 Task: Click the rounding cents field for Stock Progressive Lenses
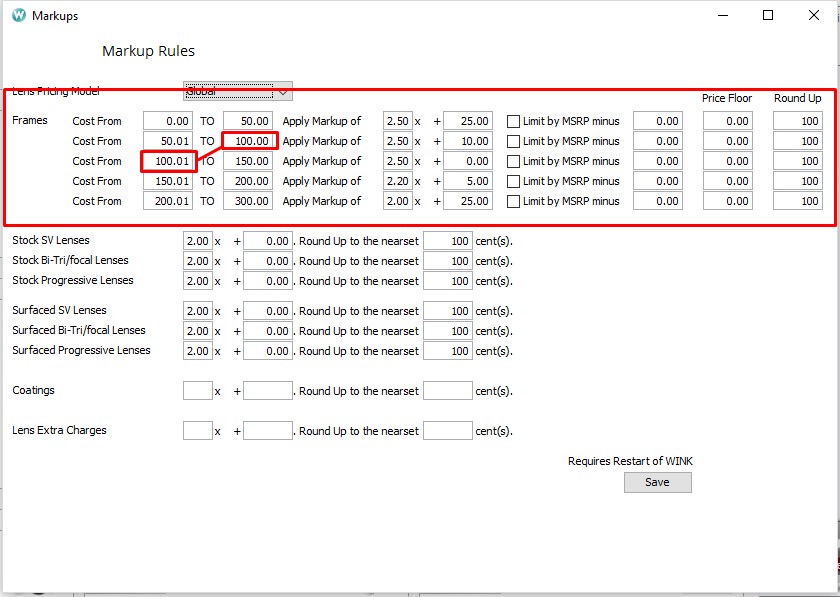pyautogui.click(x=447, y=281)
